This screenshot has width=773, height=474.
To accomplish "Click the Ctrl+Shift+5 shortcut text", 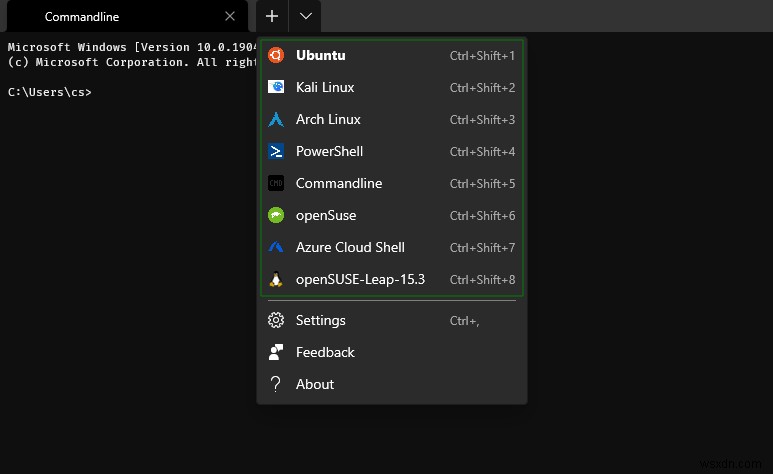I will point(482,184).
